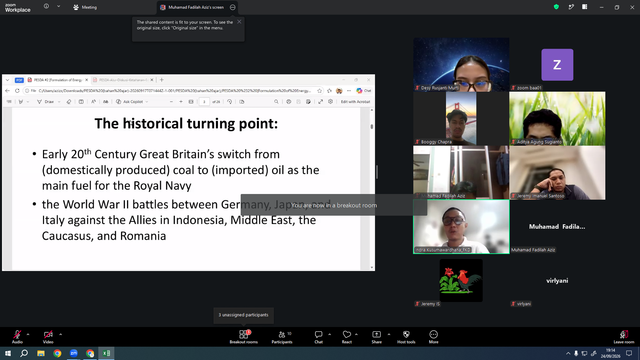Click the Windows Start button

pyautogui.click(x=8, y=353)
